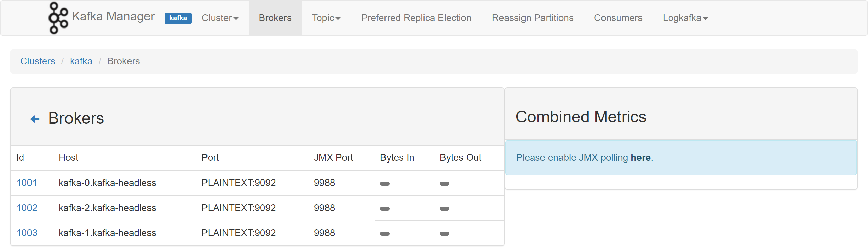This screenshot has width=868, height=247.
Task: Click host kafka-1.kafka-headless
Action: [x=107, y=233]
